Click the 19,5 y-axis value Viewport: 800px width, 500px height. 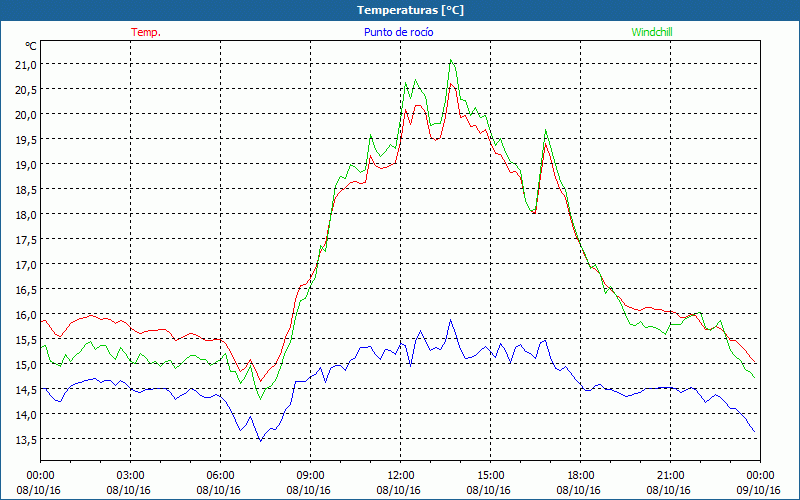tap(26, 139)
